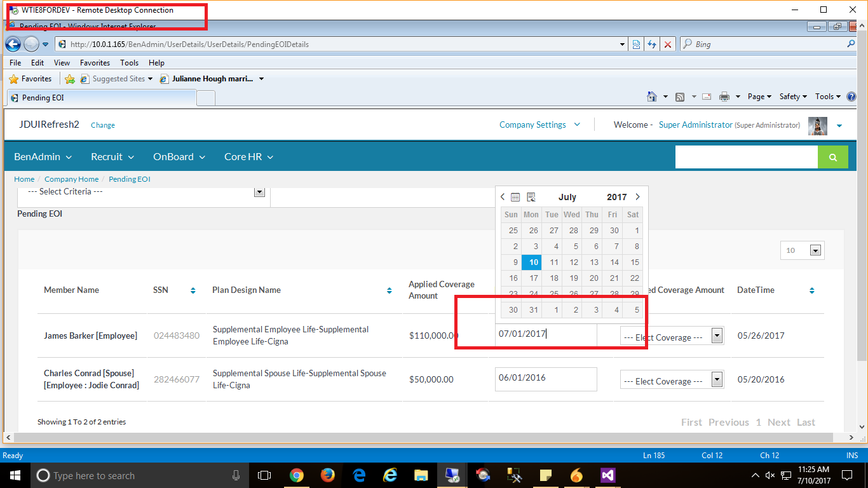Open Help via the question mark icon
The image size is (868, 488).
851,96
